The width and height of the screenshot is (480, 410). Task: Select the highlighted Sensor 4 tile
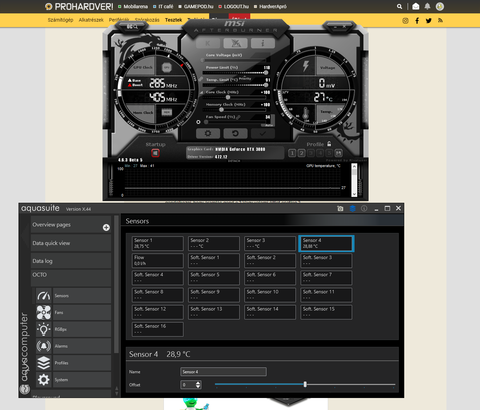(326, 243)
